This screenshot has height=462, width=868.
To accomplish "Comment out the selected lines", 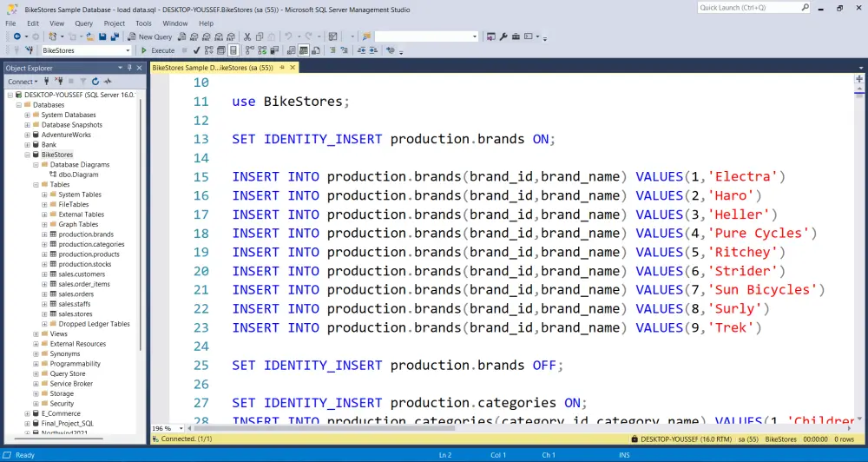I will [332, 50].
